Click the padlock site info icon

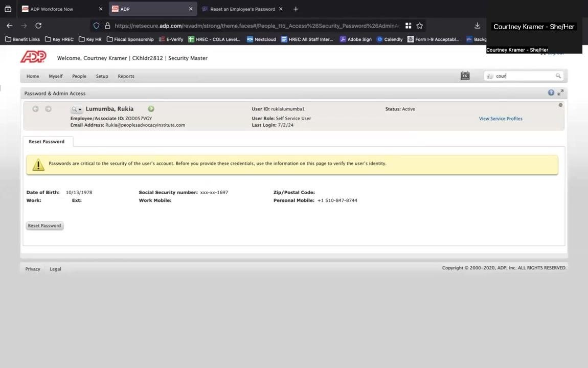pos(107,26)
